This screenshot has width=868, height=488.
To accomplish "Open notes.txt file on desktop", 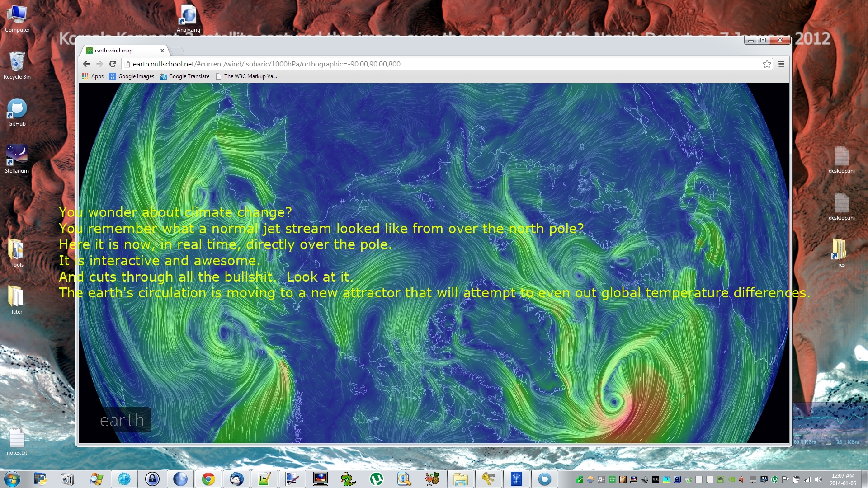I will 17,441.
